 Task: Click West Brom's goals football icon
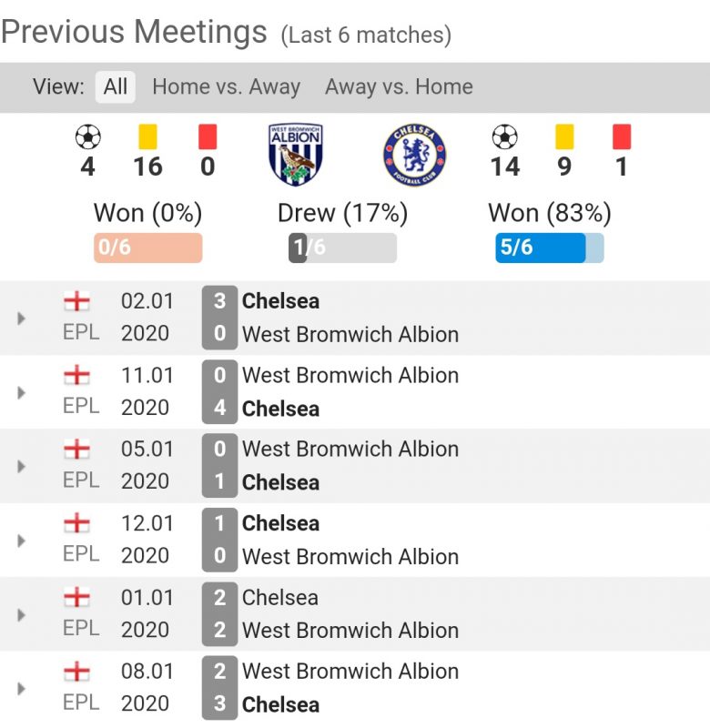pyautogui.click(x=87, y=137)
